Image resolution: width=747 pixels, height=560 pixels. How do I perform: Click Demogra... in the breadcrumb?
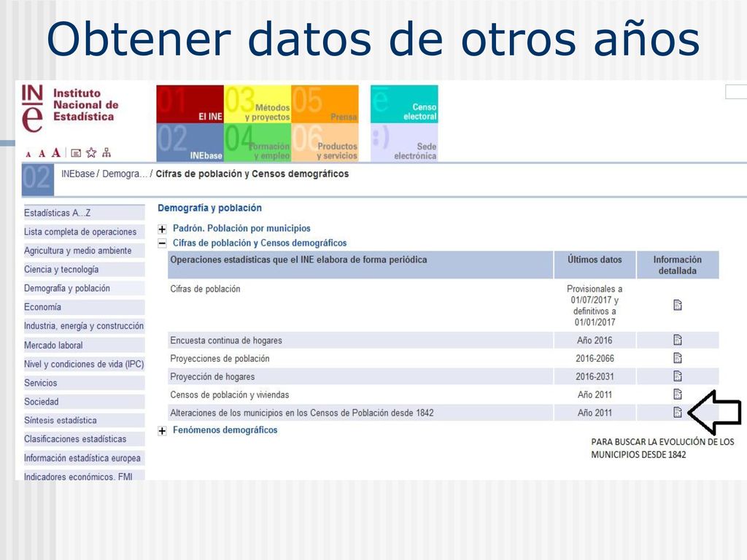click(125, 174)
